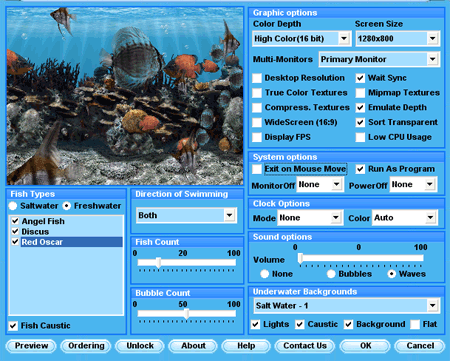Expand Underwater Backgrounds Salt Water dropdown

(432, 305)
